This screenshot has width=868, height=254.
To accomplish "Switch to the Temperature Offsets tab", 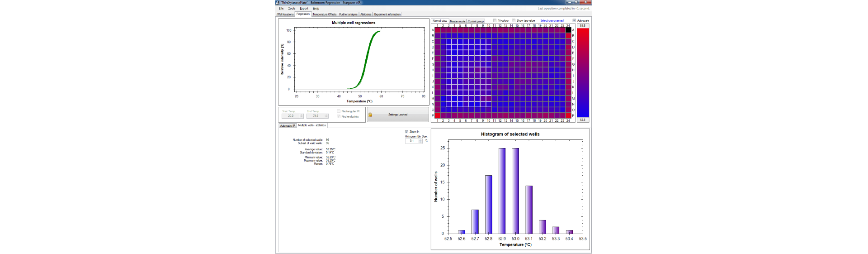I will (324, 14).
